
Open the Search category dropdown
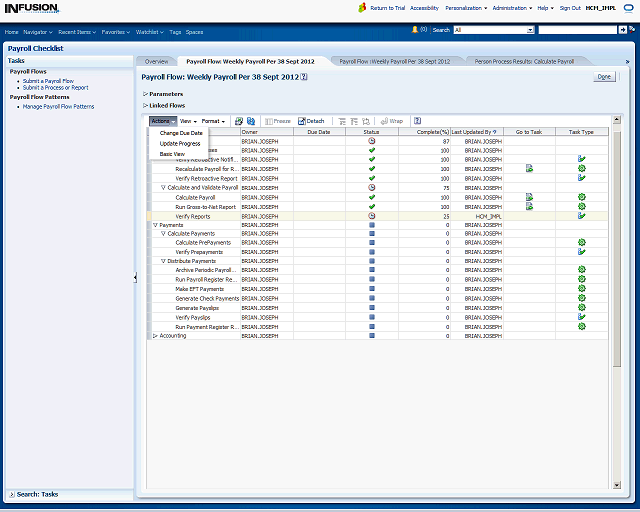point(493,30)
